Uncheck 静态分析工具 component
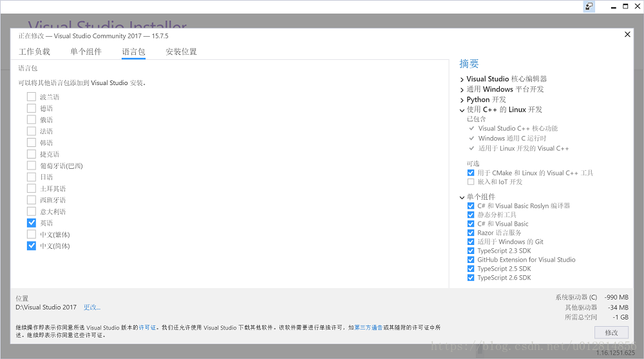The height and width of the screenshot is (359, 644). [x=471, y=215]
